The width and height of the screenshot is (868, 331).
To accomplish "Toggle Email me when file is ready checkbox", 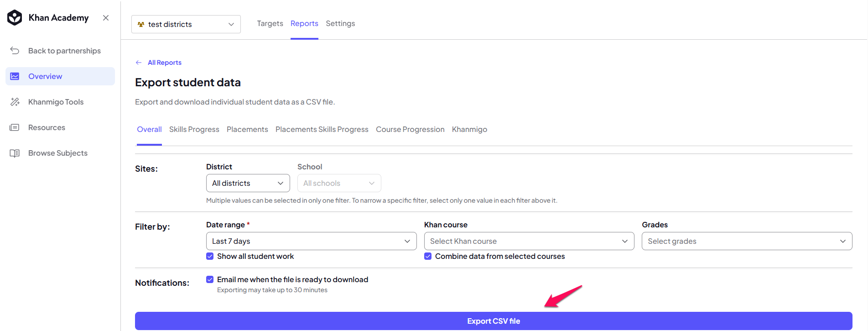I will 210,279.
